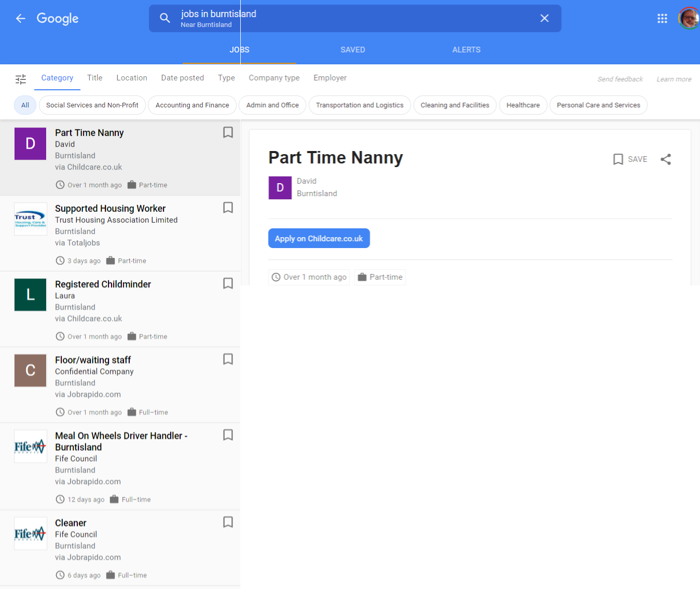Open the Cleaner job title

[71, 523]
